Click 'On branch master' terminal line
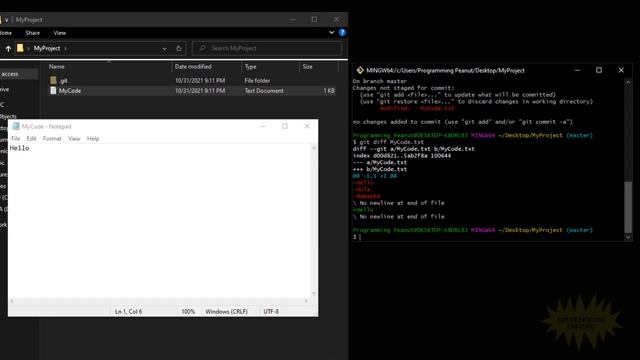The height and width of the screenshot is (360, 640). (380, 81)
